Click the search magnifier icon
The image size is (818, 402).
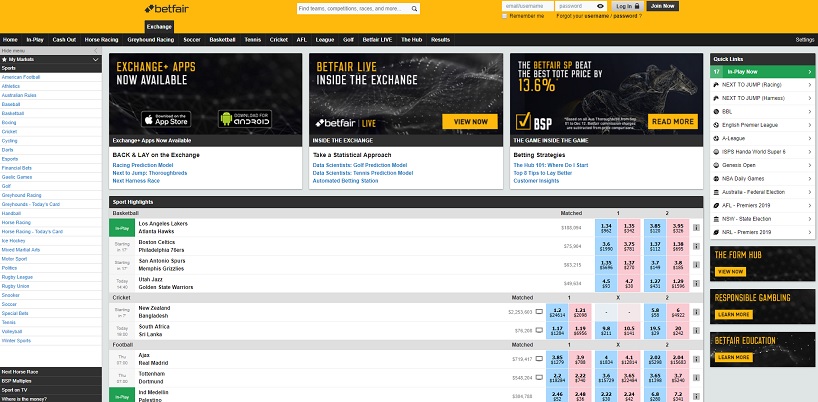pos(414,9)
